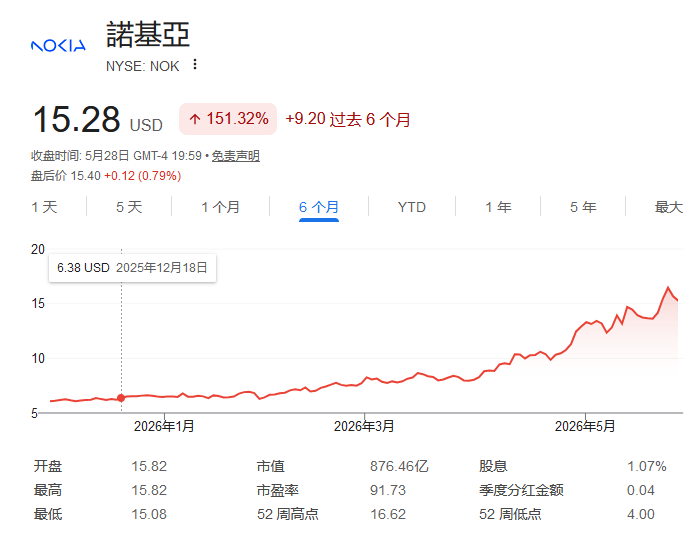The image size is (697, 544).
Task: Click the 15.28 current price
Action: [x=76, y=119]
